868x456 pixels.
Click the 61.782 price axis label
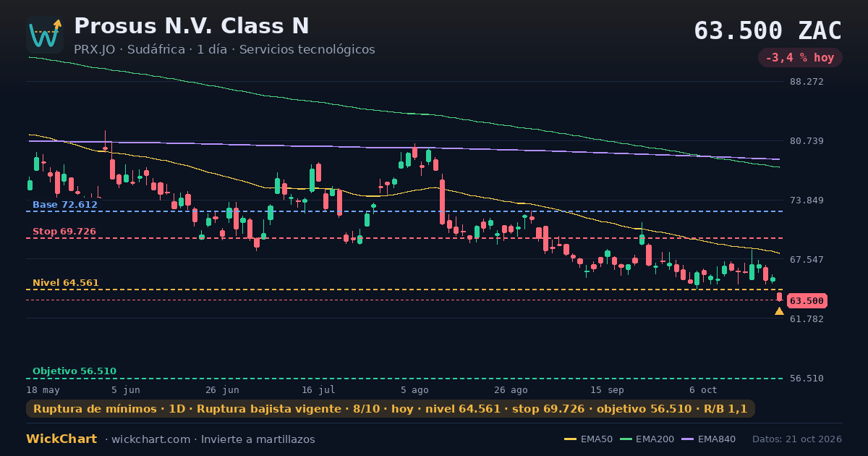[807, 318]
